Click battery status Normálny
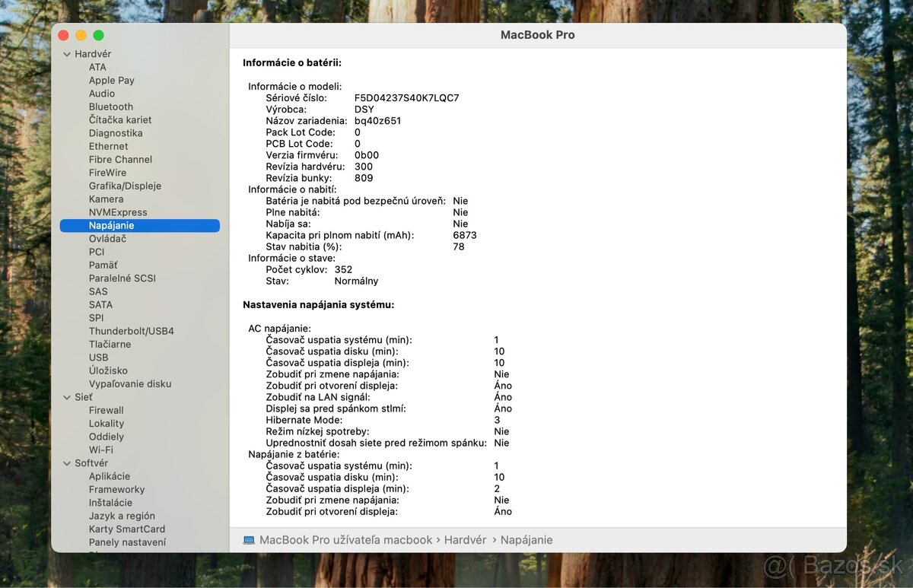 (x=356, y=281)
